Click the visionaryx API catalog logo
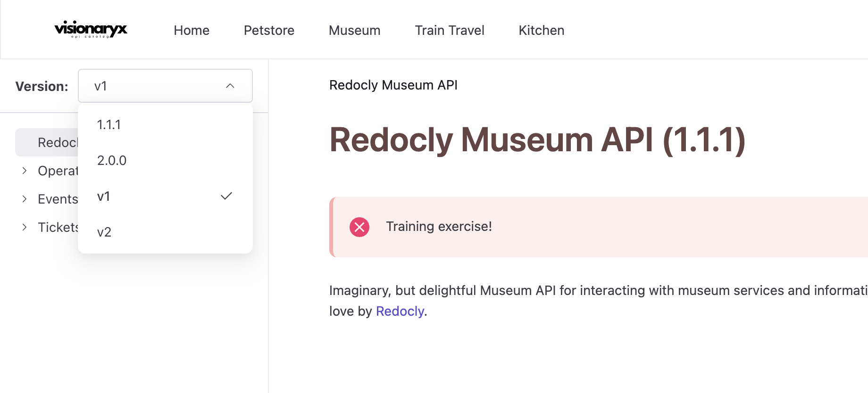 coord(91,30)
